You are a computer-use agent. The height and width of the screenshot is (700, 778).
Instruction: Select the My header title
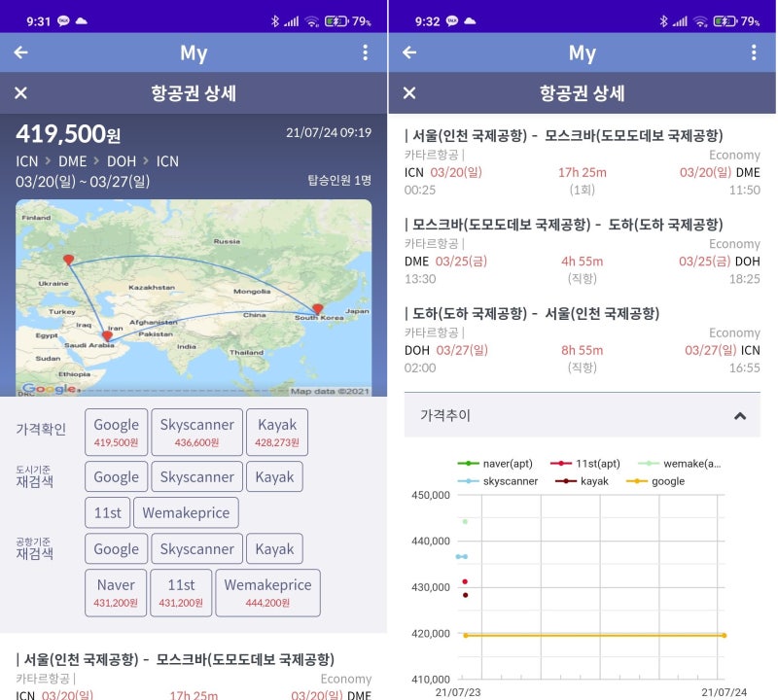pyautogui.click(x=192, y=52)
